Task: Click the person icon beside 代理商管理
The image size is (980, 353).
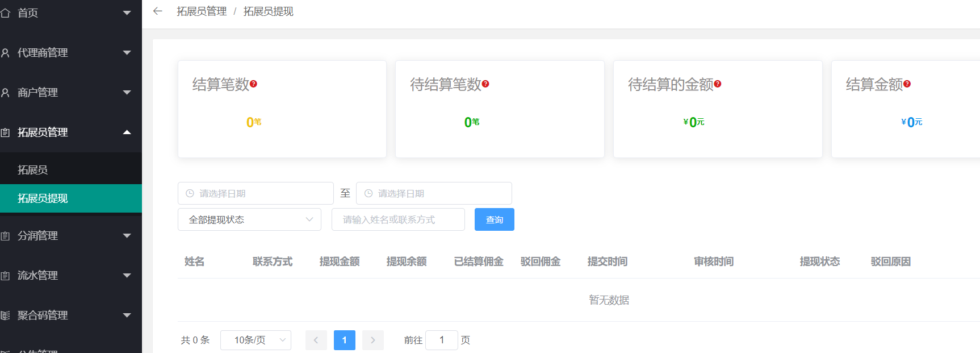Action: point(5,52)
